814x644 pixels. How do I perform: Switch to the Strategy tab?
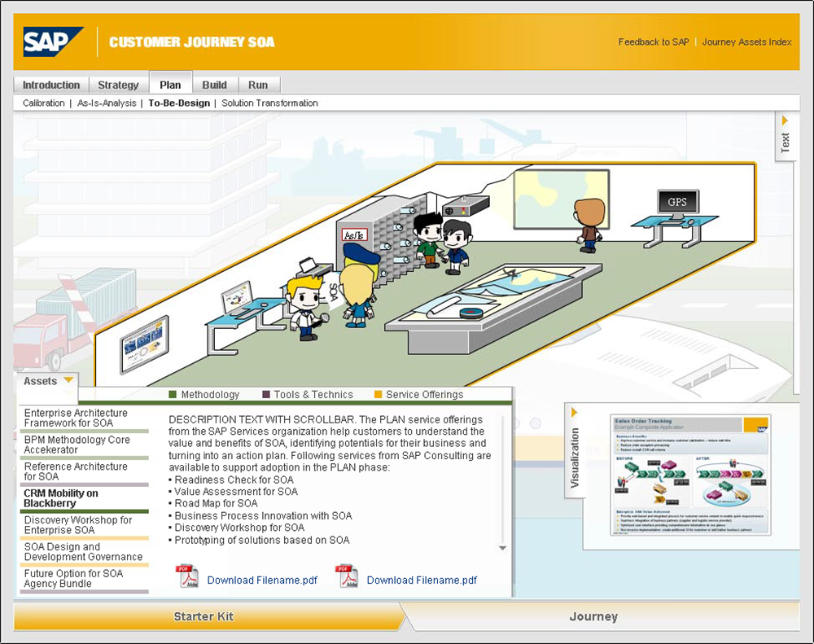tap(118, 85)
